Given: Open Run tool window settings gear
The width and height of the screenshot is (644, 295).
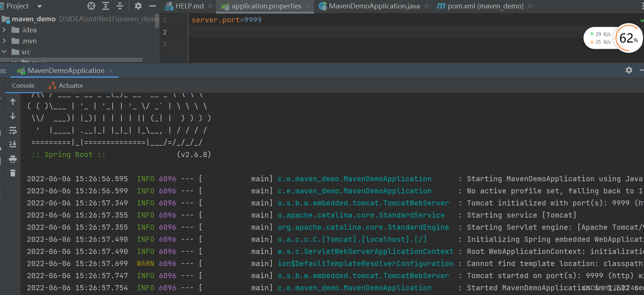Looking at the screenshot, I should click(629, 70).
